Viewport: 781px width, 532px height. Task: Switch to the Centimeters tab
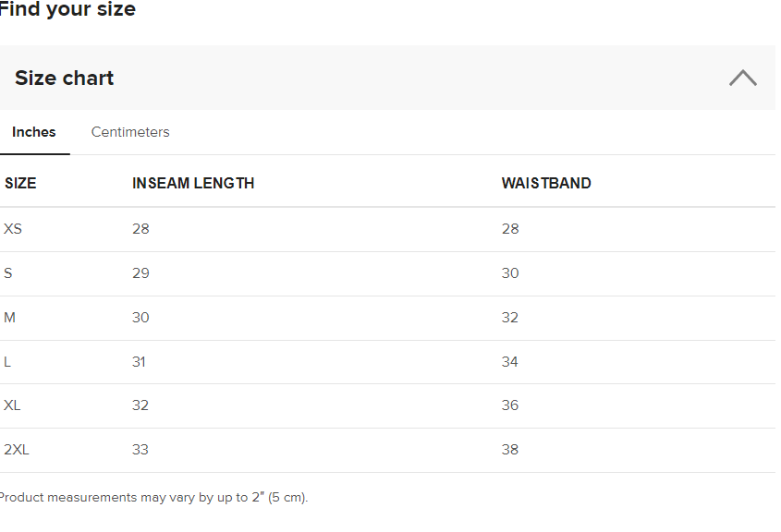point(130,132)
